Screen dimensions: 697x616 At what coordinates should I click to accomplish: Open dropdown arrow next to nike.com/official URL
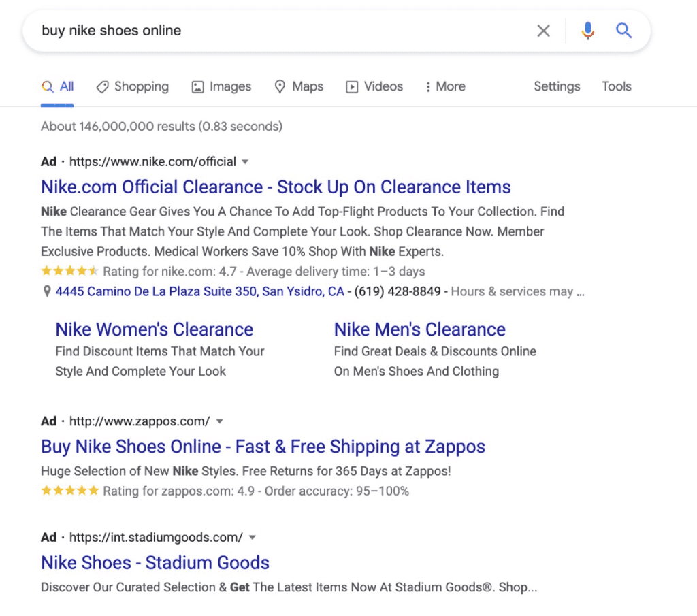pyautogui.click(x=245, y=162)
